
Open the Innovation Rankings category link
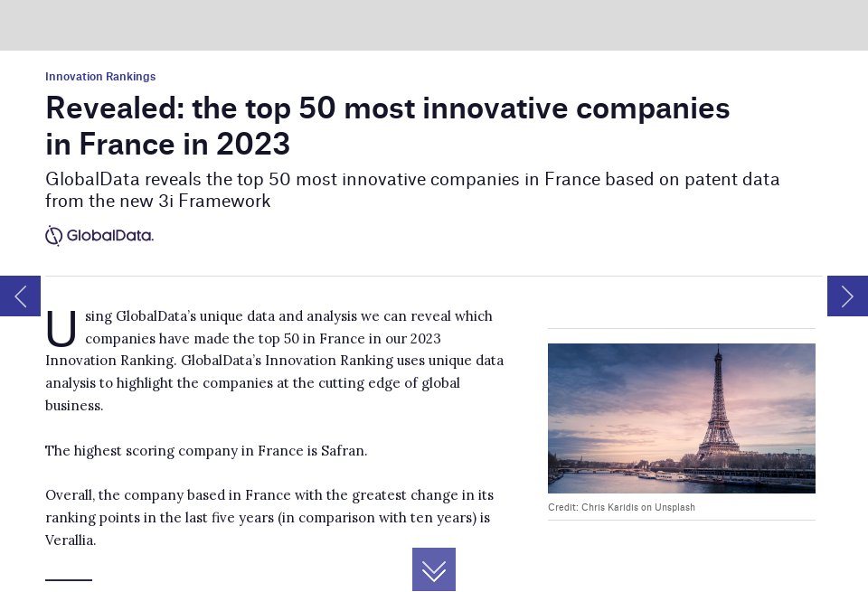(100, 77)
